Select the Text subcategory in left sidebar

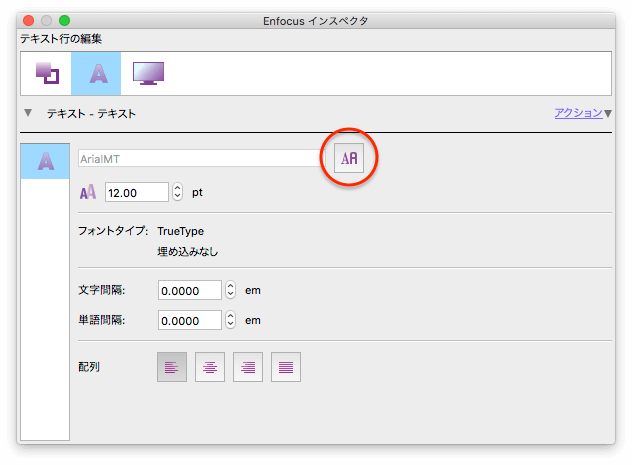45,161
